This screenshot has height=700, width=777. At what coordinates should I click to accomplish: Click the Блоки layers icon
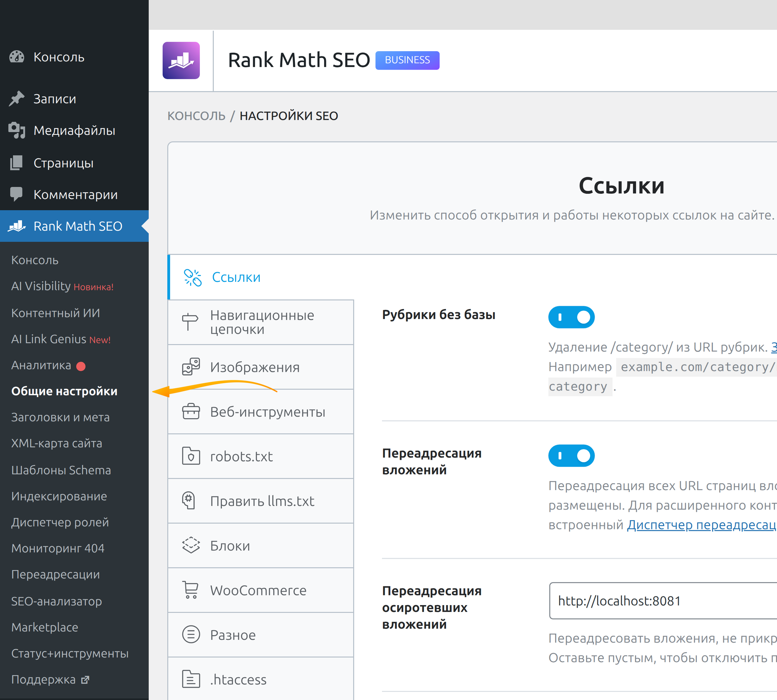coord(191,545)
